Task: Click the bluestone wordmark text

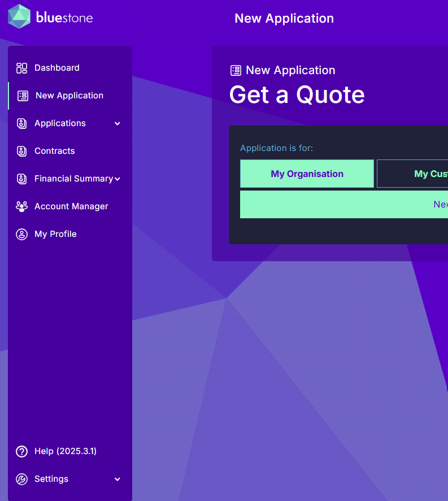Action: [64, 18]
